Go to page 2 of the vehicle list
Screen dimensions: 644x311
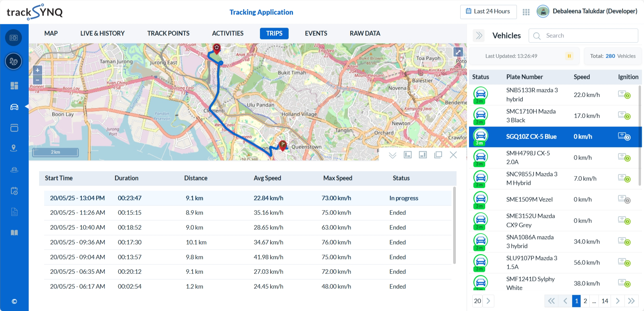click(586, 301)
